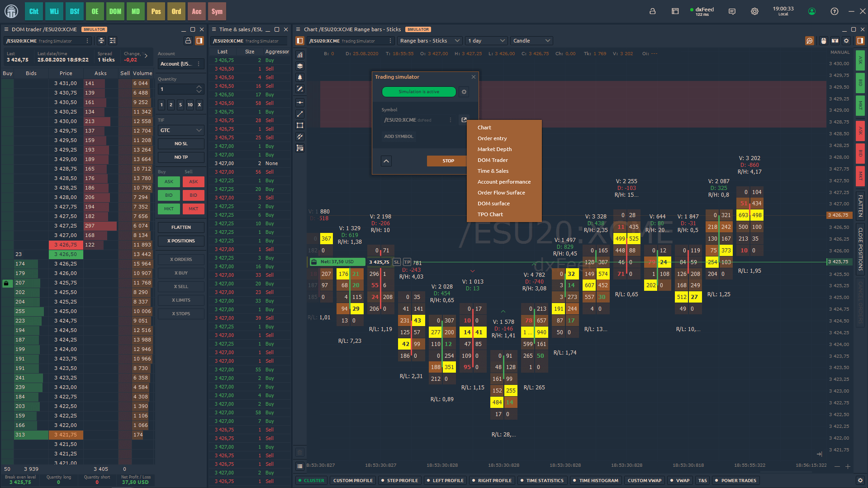Open the user profile icon
The height and width of the screenshot is (488, 868).
[812, 11]
